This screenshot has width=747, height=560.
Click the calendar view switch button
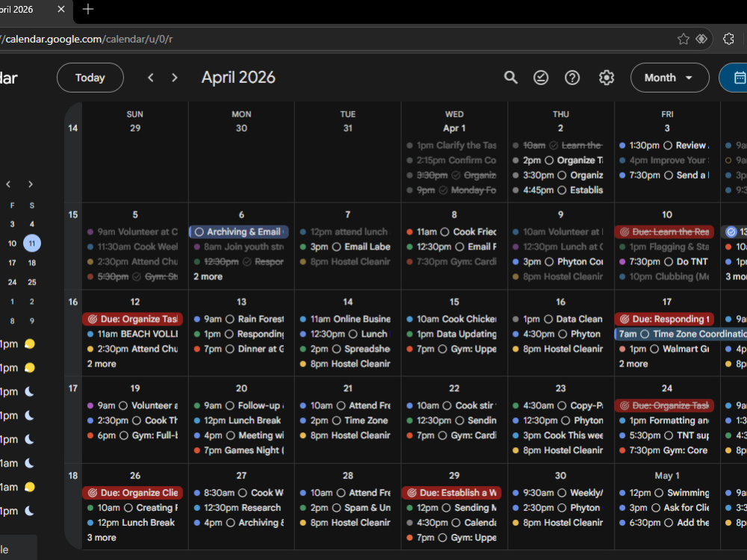[x=734, y=78]
